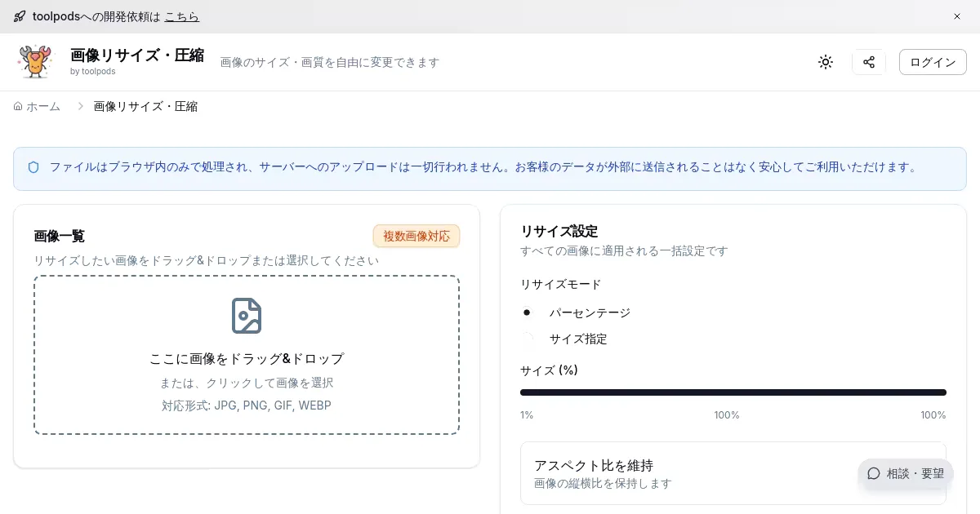Click the rocket icon in the announcement bar
Viewport: 980px width, 514px height.
pyautogui.click(x=20, y=16)
